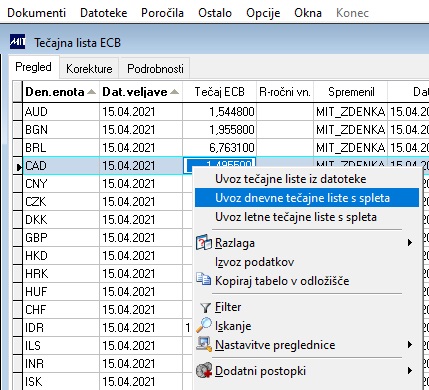The height and width of the screenshot is (390, 429).
Task: Open the Poročila menu
Action: pos(162,13)
